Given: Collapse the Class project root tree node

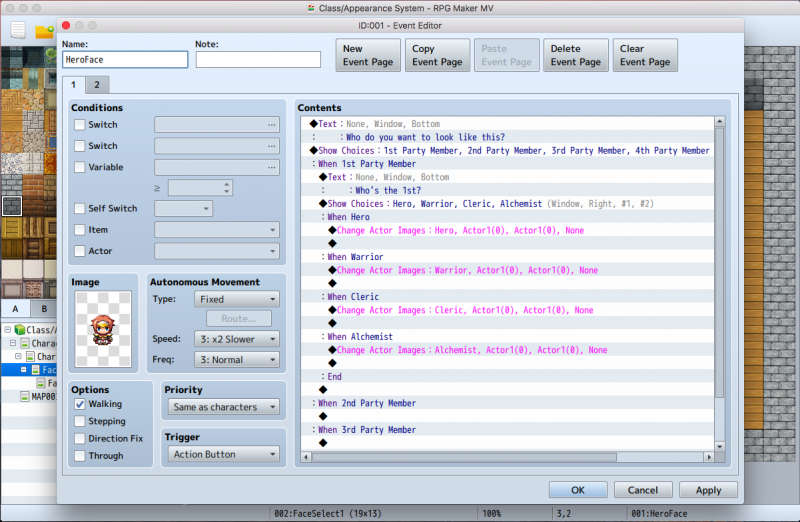Looking at the screenshot, I should coord(8,330).
